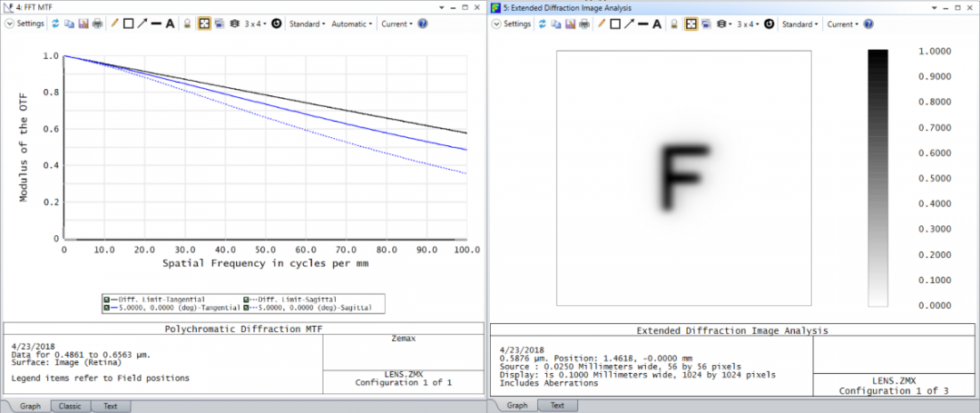980x413 pixels.
Task: Click the refresh icon in FFT MTF window
Action: click(x=56, y=24)
